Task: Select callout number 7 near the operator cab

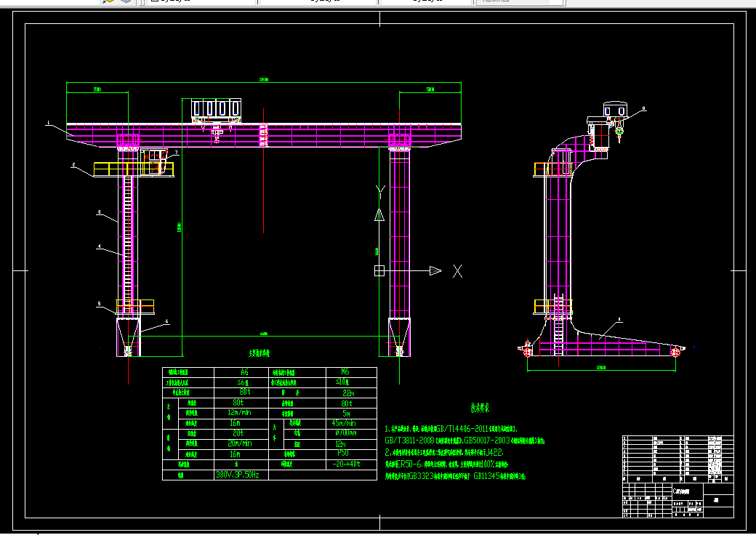Action: [177, 153]
